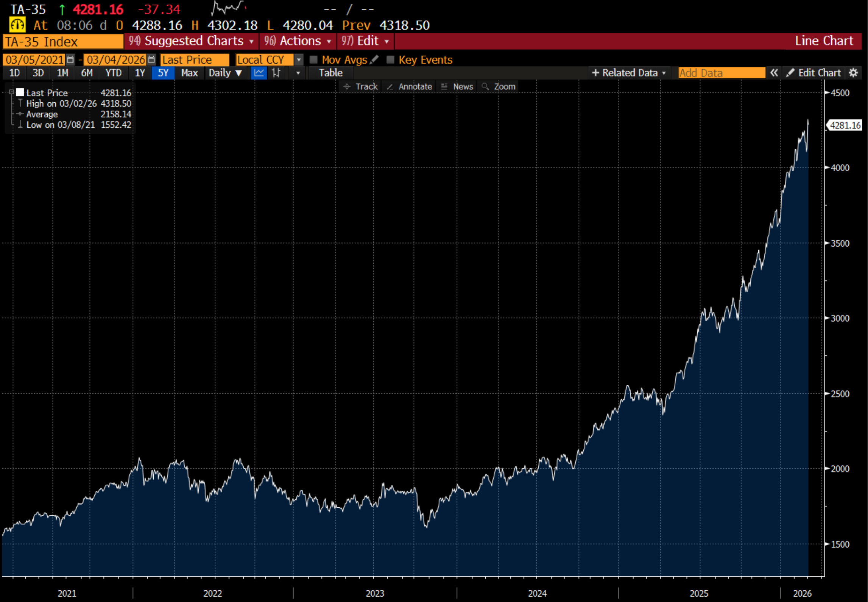Open the Daily periodicity dropdown
The width and height of the screenshot is (868, 602).
[225, 73]
